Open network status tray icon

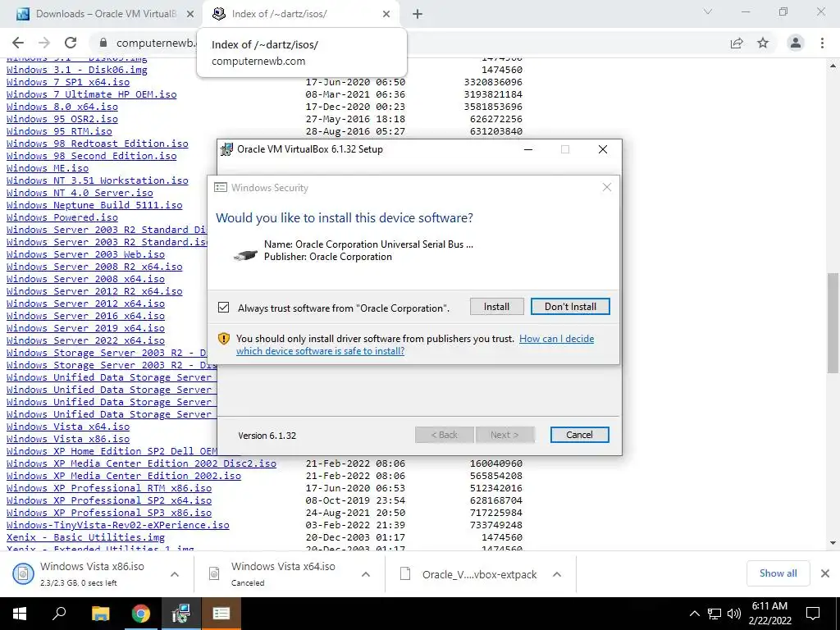[714, 614]
